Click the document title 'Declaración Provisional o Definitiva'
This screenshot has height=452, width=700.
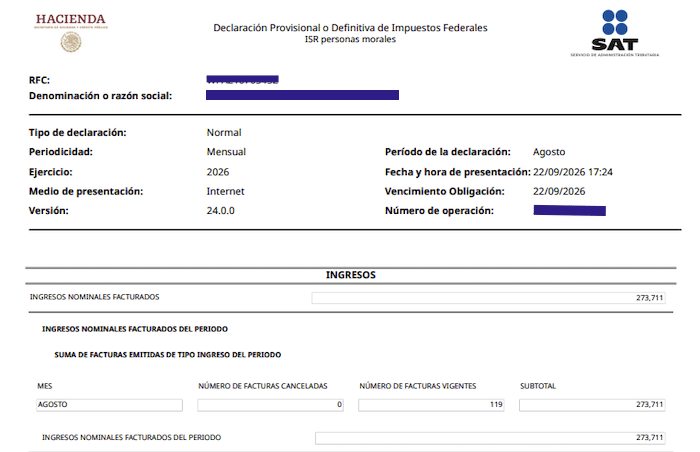(x=350, y=28)
